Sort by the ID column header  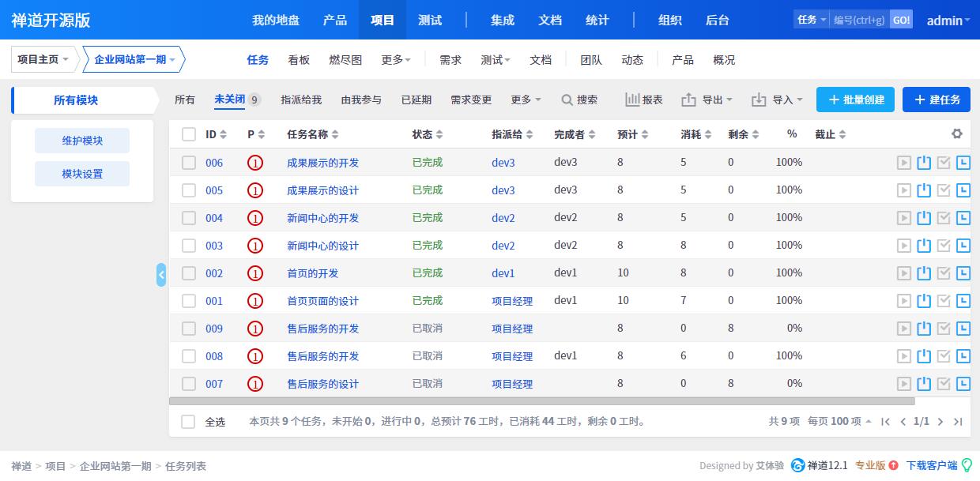point(216,134)
